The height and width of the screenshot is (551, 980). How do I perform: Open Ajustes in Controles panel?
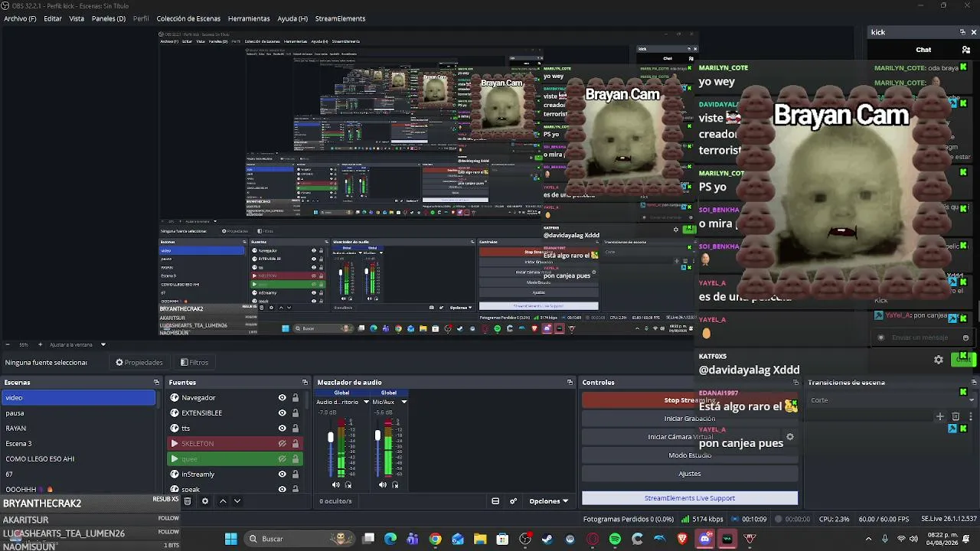tap(690, 474)
